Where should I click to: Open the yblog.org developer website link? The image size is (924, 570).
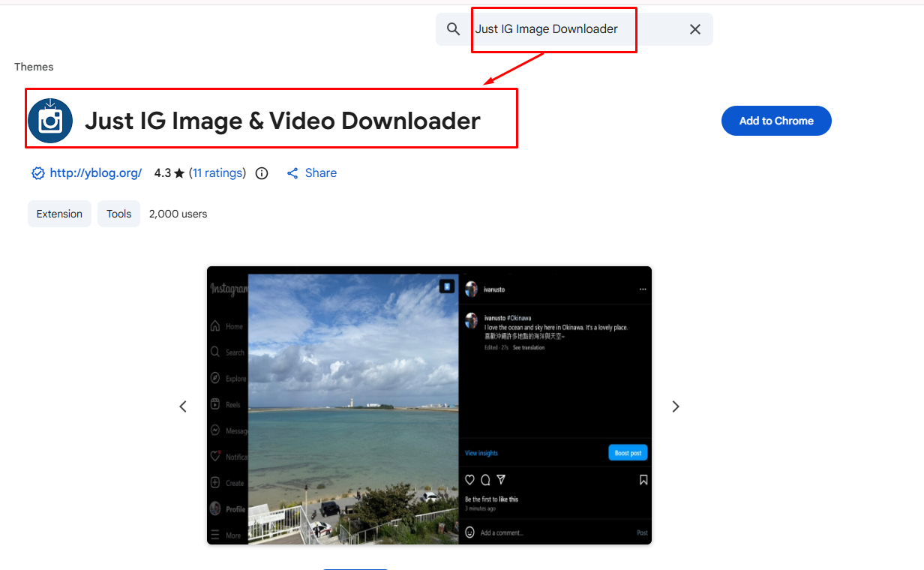tap(95, 172)
